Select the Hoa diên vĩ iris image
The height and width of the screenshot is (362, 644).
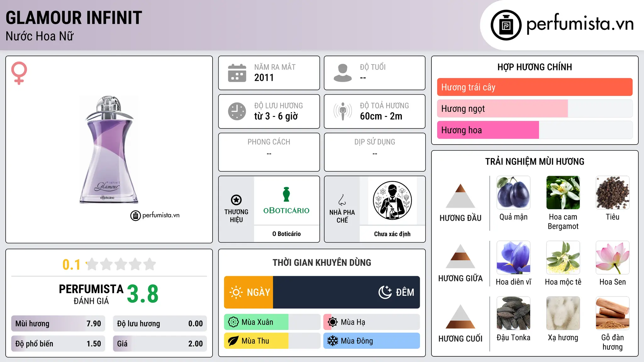(x=514, y=258)
